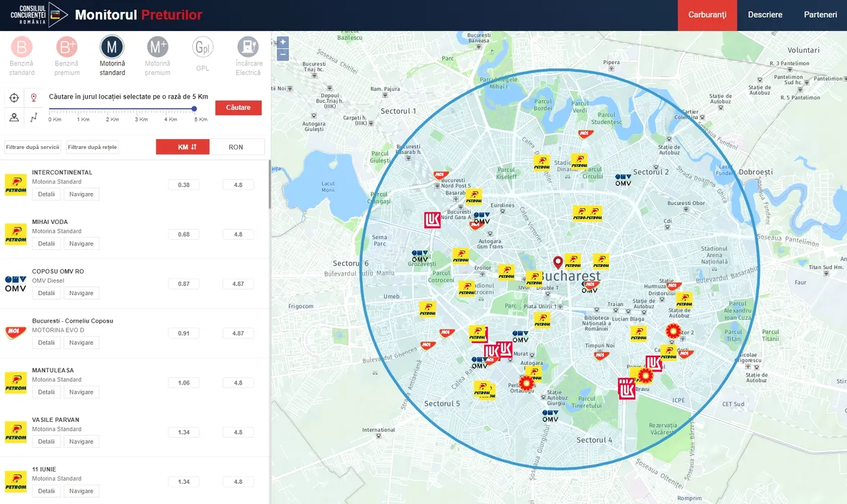
Task: Click the Bucuresti - Corneliu Coposu station name
Action: point(72,321)
